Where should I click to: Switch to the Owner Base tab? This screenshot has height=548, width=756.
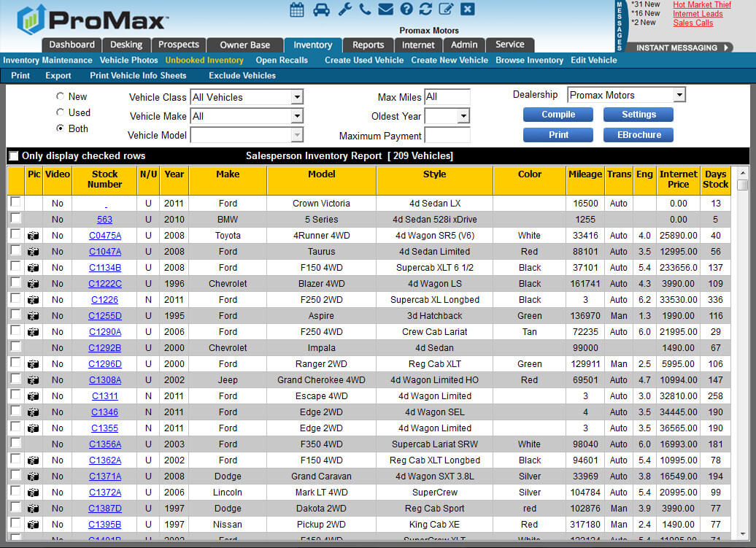click(245, 45)
